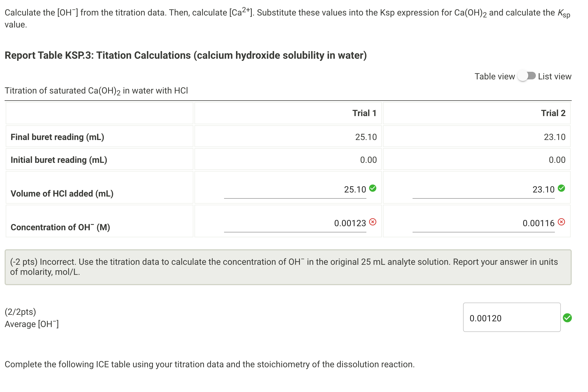Screen dimensions: 588x392
Task: Select the Final buret reading row label
Action: tap(57, 137)
